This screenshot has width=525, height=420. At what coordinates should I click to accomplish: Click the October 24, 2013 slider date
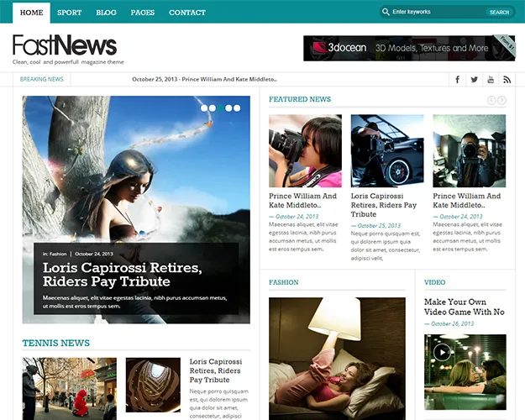(x=94, y=254)
